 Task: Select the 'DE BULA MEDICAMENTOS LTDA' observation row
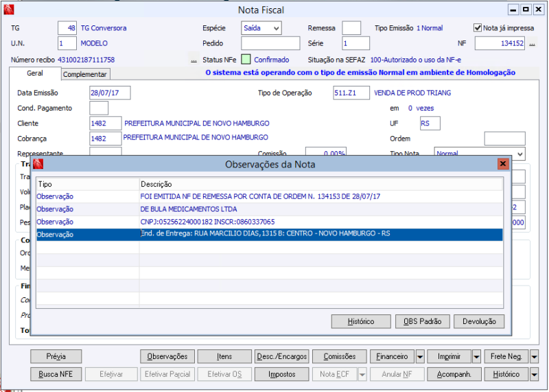(x=270, y=209)
